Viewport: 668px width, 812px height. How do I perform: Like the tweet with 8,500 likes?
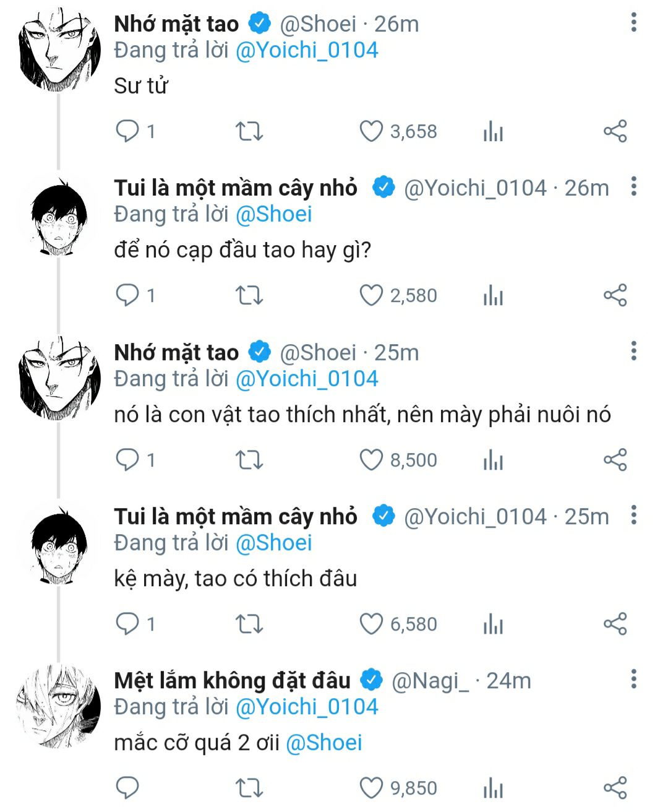point(371,460)
